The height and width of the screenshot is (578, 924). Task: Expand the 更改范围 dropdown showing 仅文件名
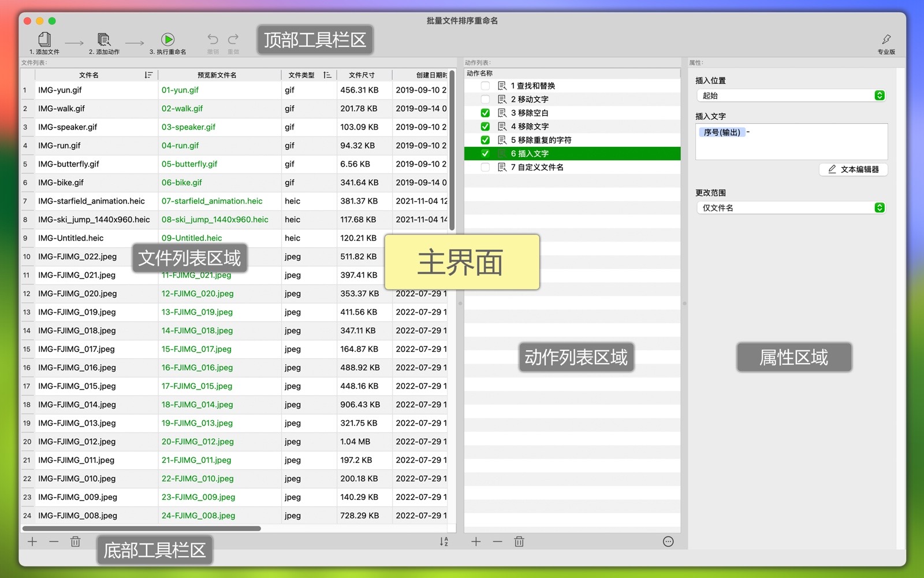point(791,208)
